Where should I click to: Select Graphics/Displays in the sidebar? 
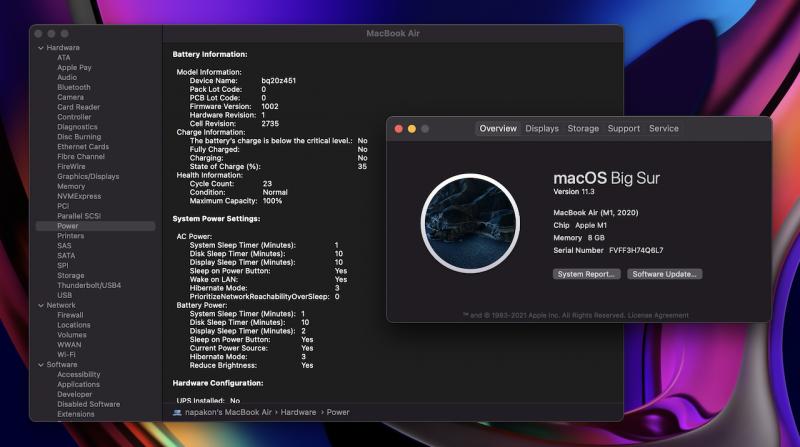[88, 177]
